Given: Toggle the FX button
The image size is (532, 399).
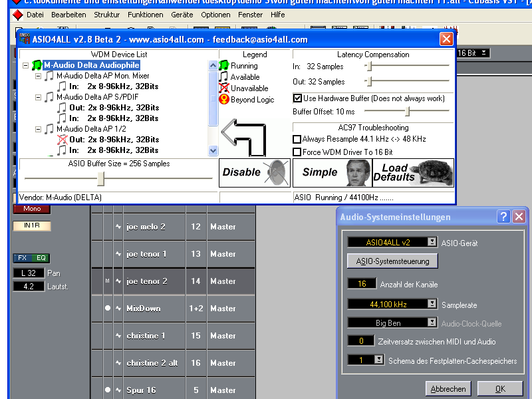Looking at the screenshot, I should coord(23,258).
